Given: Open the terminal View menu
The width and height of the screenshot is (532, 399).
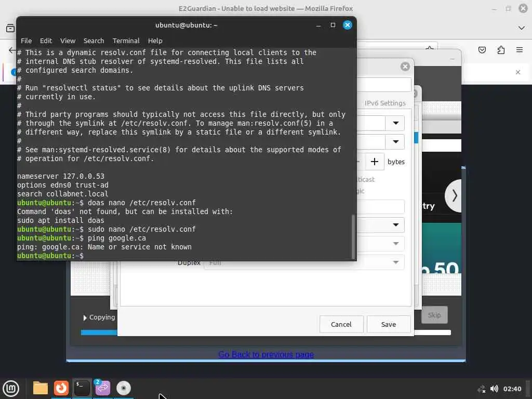Looking at the screenshot, I should tap(68, 41).
